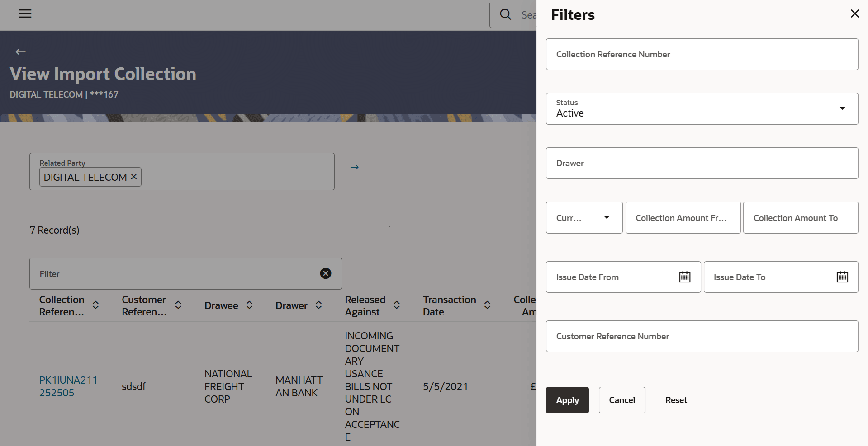Open the hamburger navigation menu

coord(25,14)
